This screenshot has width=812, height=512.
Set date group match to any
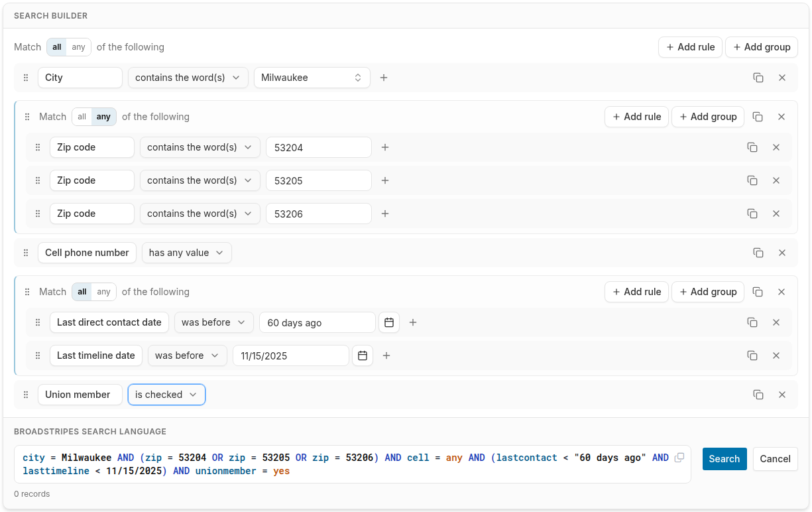click(104, 292)
